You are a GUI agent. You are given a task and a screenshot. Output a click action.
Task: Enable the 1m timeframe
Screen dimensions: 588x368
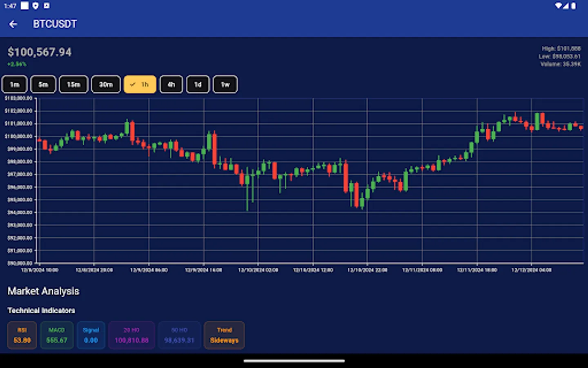pos(14,84)
